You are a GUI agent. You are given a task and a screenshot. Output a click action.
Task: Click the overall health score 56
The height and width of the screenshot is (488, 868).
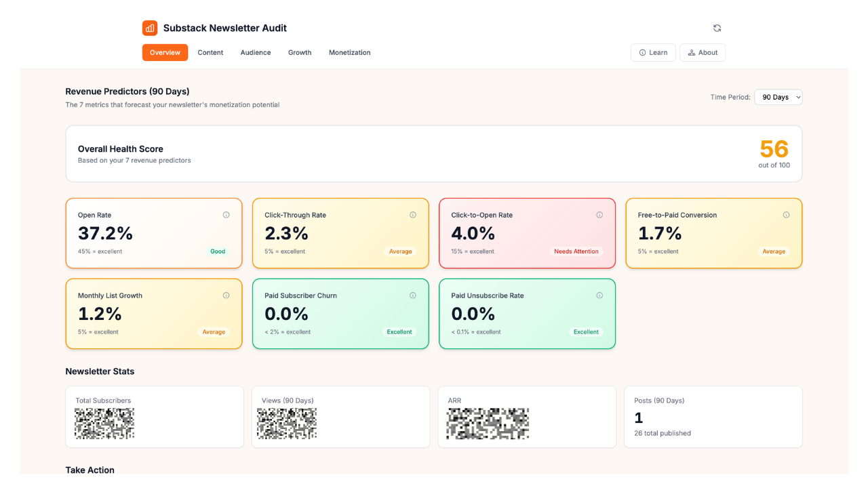[x=774, y=149]
